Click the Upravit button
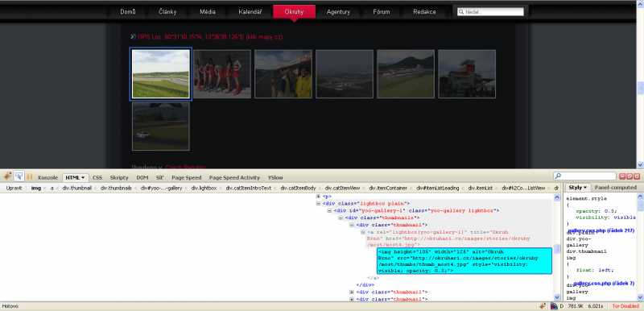 (14, 188)
